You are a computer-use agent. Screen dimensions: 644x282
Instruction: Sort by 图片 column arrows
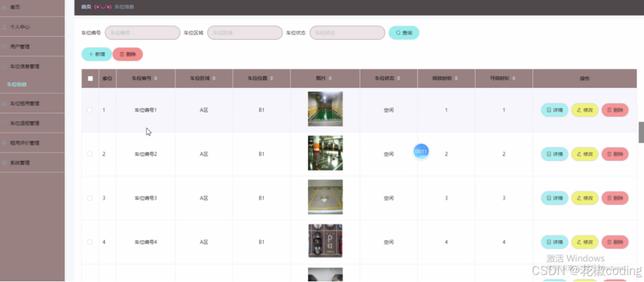click(x=330, y=78)
